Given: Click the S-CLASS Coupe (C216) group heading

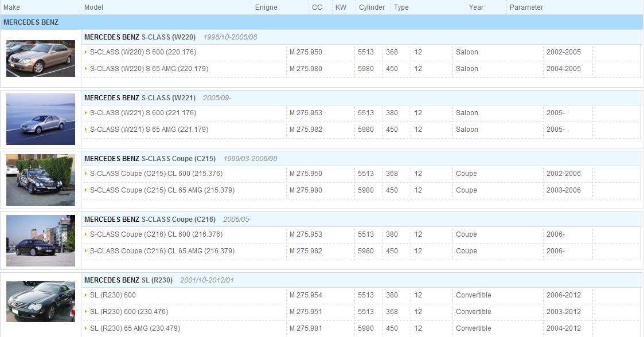Looking at the screenshot, I should click(150, 219).
